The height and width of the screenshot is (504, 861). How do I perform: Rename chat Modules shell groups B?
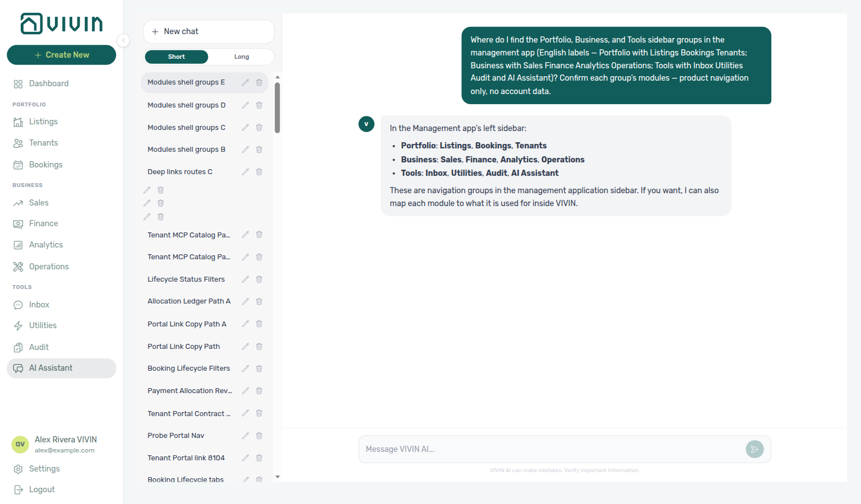click(245, 150)
